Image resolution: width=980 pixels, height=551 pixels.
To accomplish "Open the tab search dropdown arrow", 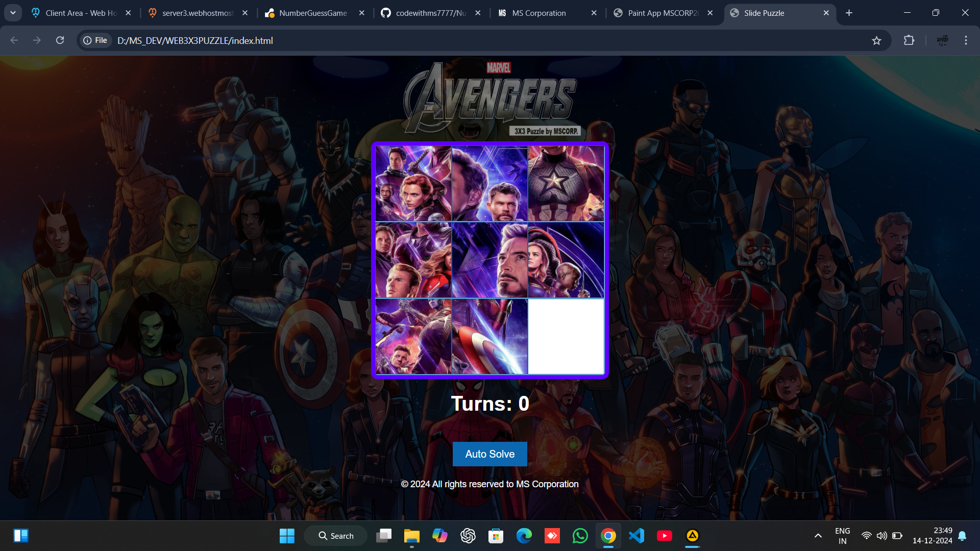I will (x=13, y=13).
